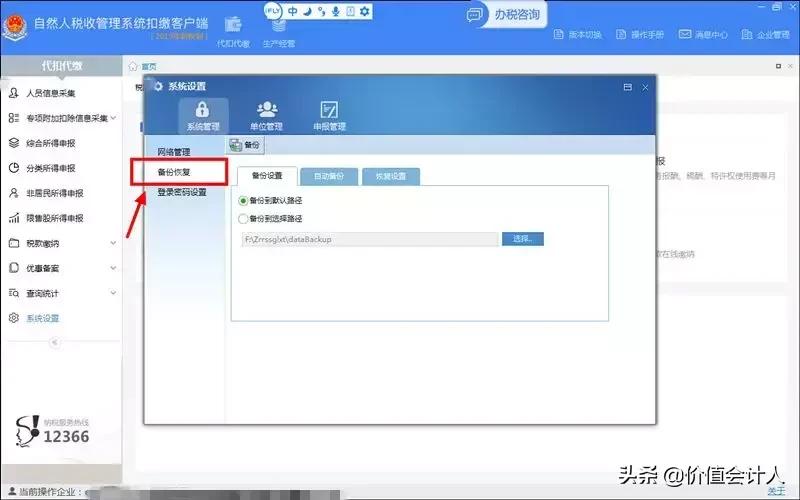Click iFLY input method logo

(273, 11)
